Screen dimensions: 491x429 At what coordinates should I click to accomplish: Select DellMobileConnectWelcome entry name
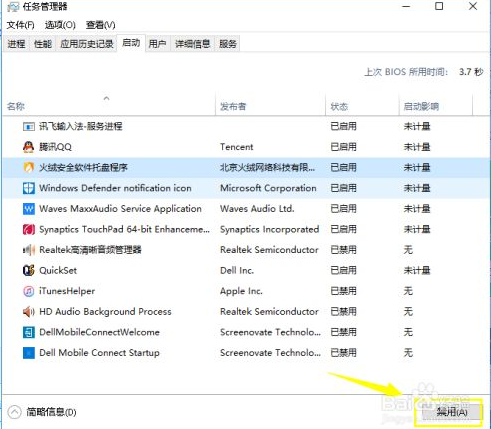coord(99,332)
